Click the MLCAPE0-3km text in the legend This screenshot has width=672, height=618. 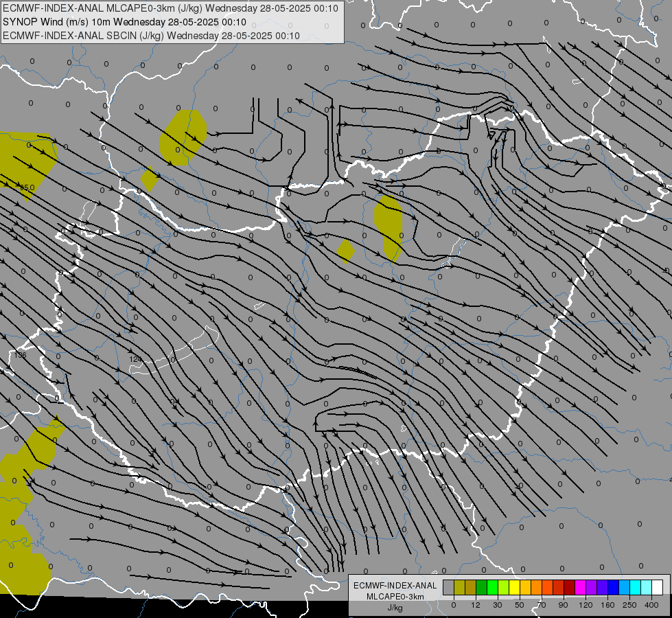pyautogui.click(x=395, y=597)
